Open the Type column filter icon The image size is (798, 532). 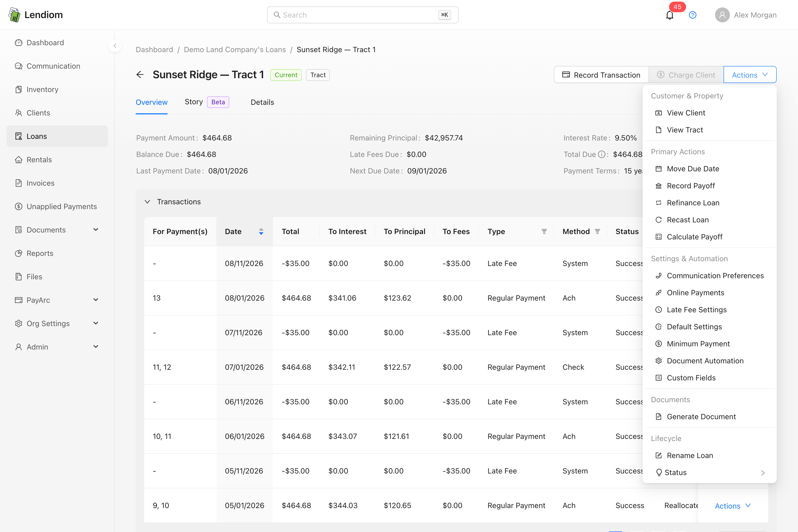pyautogui.click(x=544, y=231)
